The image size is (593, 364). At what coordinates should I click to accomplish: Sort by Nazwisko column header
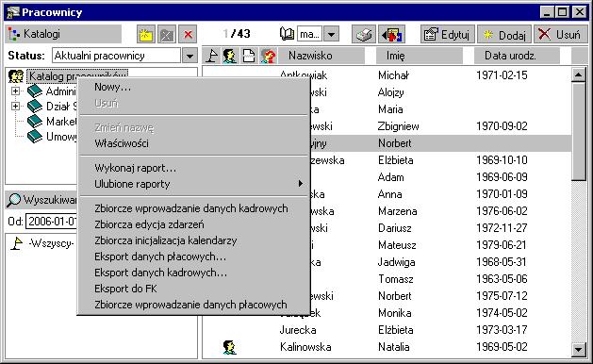click(321, 56)
